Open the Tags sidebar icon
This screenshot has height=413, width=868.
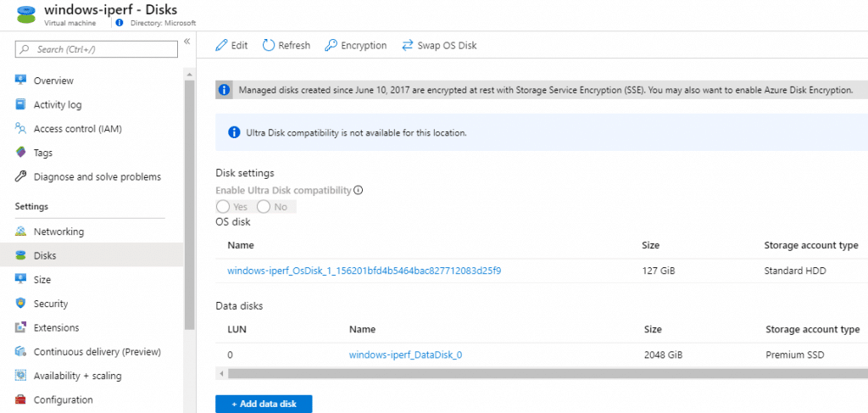pyautogui.click(x=20, y=153)
